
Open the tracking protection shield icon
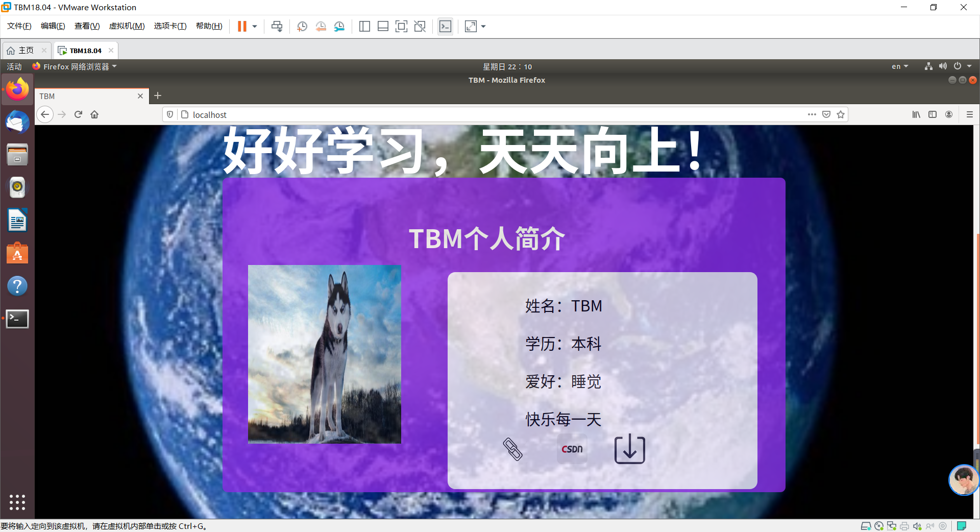[x=170, y=114]
